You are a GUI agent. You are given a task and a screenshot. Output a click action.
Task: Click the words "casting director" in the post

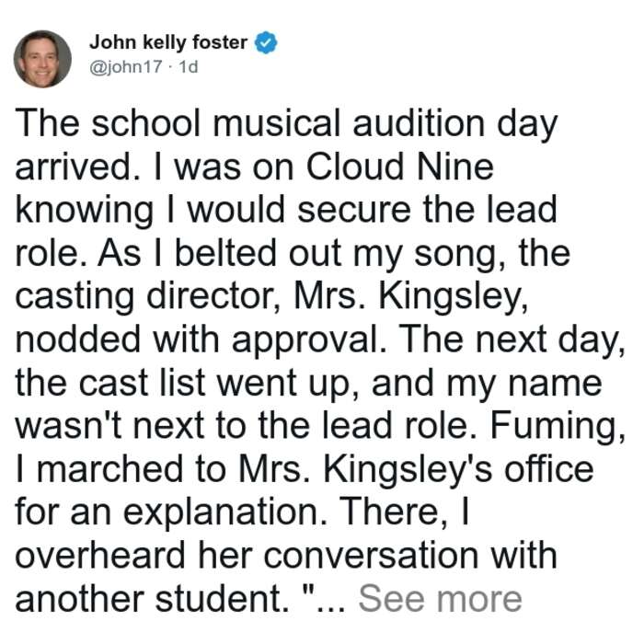pyautogui.click(x=144, y=297)
